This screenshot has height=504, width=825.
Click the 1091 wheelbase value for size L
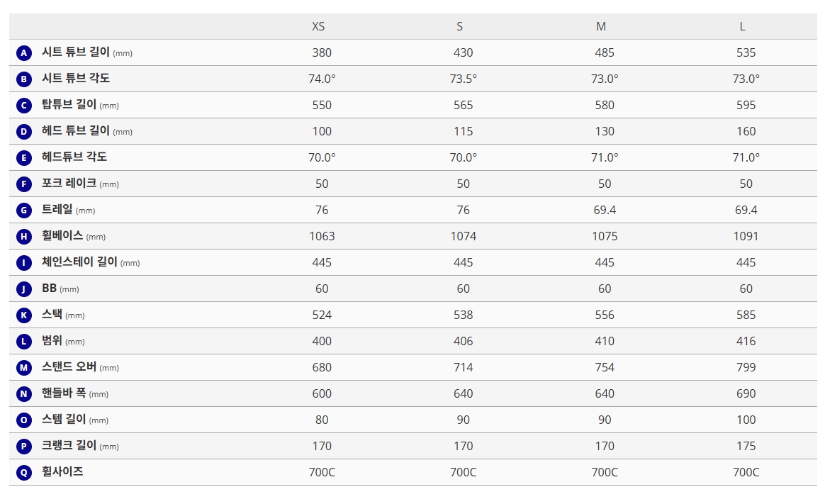[746, 236]
